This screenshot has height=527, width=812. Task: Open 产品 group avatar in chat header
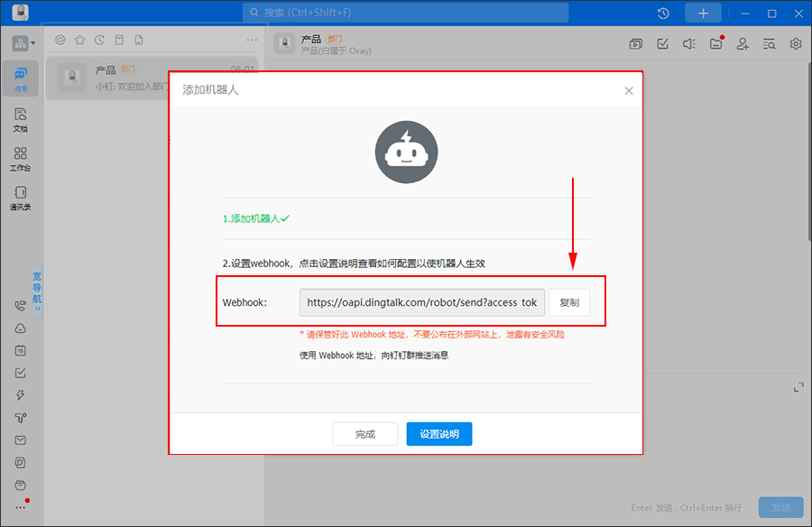click(x=285, y=44)
